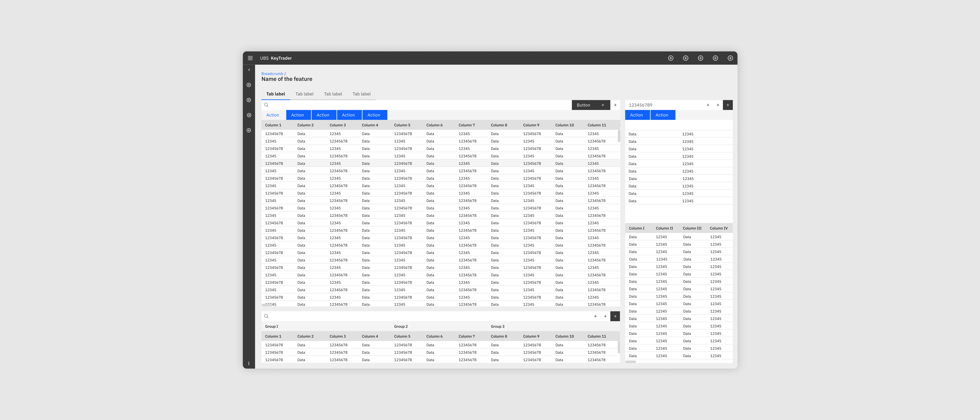Collapse the sidebar with the left chevron
980x420 pixels.
[x=249, y=70]
